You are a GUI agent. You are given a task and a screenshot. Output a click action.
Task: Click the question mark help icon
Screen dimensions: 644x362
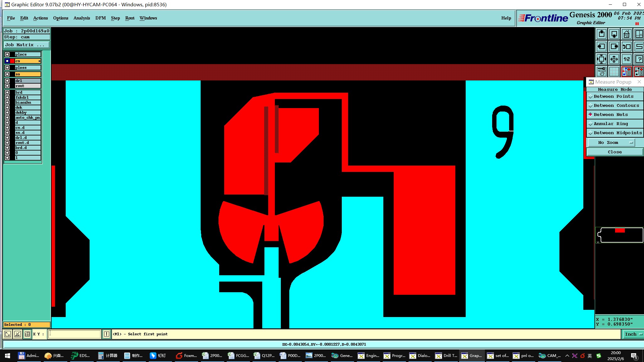pyautogui.click(x=639, y=59)
